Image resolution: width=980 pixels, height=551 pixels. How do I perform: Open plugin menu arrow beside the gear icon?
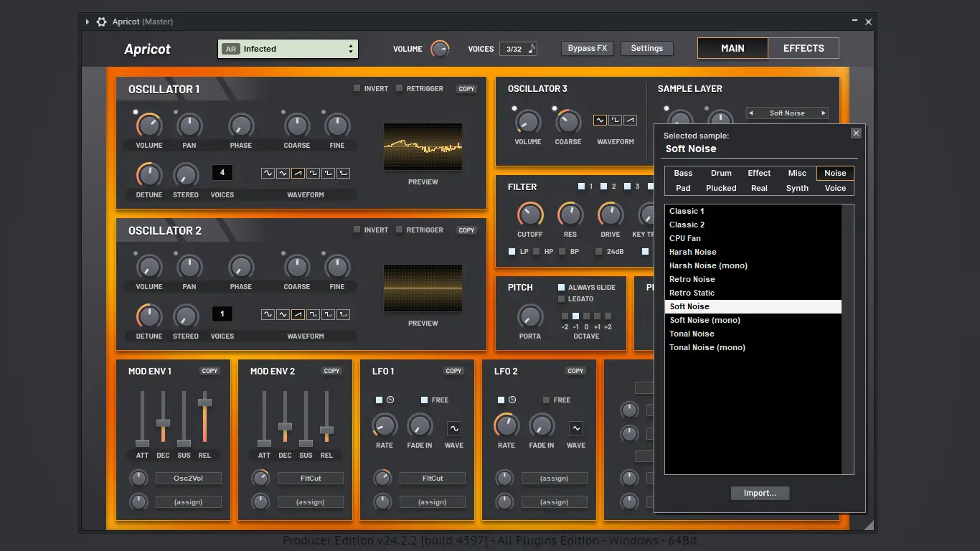[x=88, y=22]
